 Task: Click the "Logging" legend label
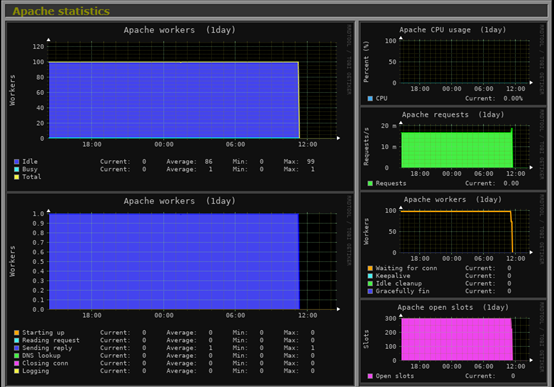pyautogui.click(x=36, y=371)
